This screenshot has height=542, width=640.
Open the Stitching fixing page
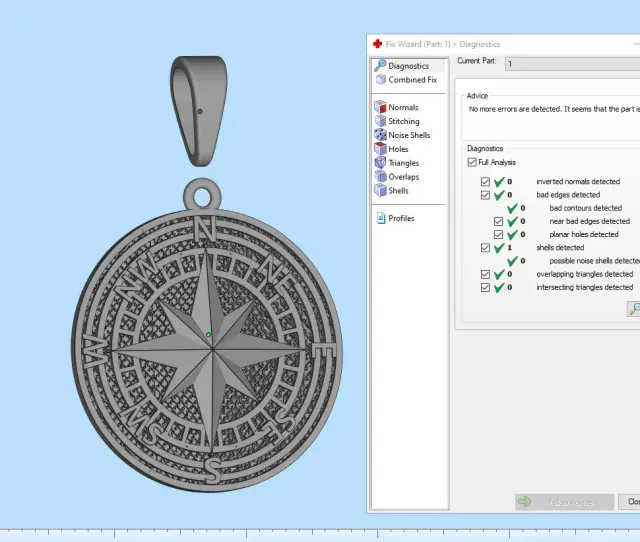click(x=404, y=121)
